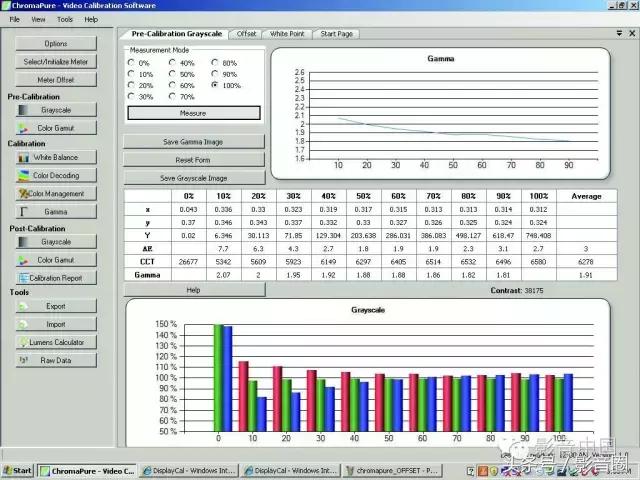Open second DisplayCal taskbar window
This screenshot has width=640, height=480.
(291, 471)
